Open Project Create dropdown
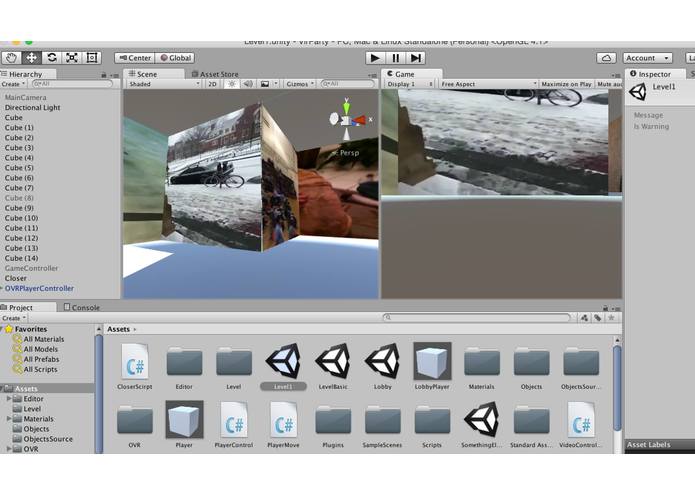Screen dimensions: 695x494 [14, 318]
